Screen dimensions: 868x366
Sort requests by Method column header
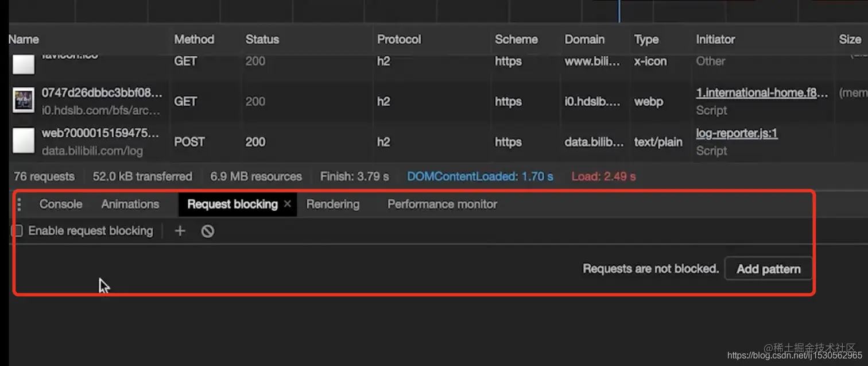[x=194, y=40]
